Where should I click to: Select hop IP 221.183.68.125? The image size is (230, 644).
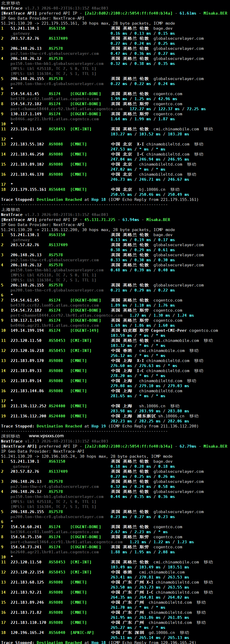coord(27,582)
